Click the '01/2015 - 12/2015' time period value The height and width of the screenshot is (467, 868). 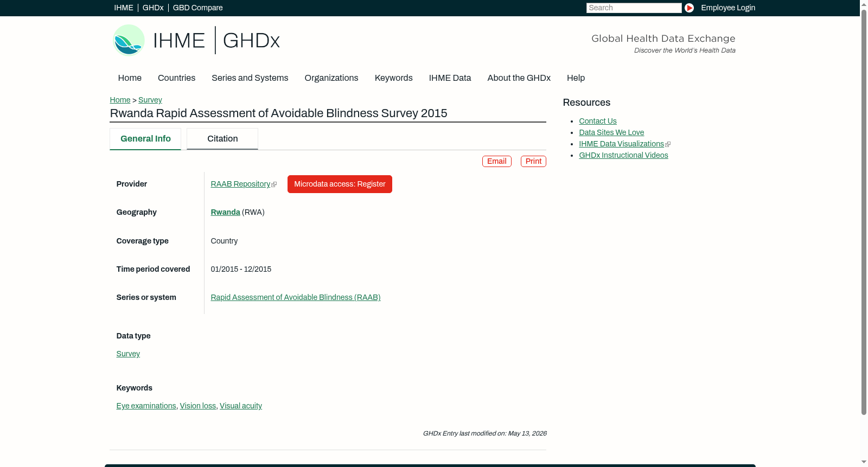coord(241,269)
